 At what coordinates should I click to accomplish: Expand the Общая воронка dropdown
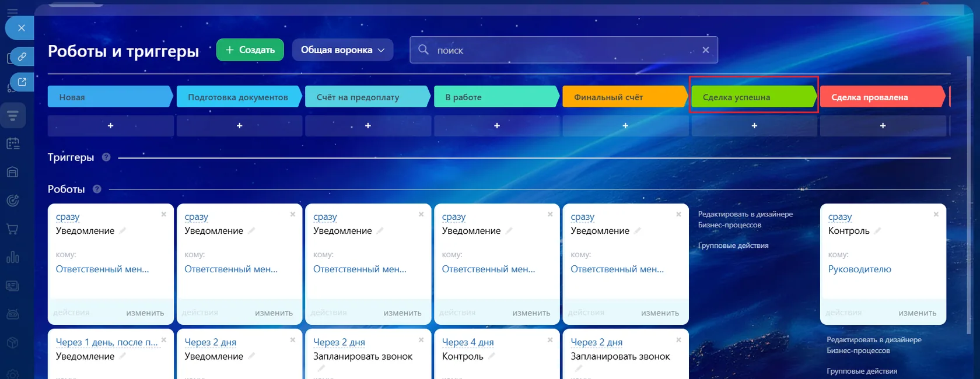(343, 50)
